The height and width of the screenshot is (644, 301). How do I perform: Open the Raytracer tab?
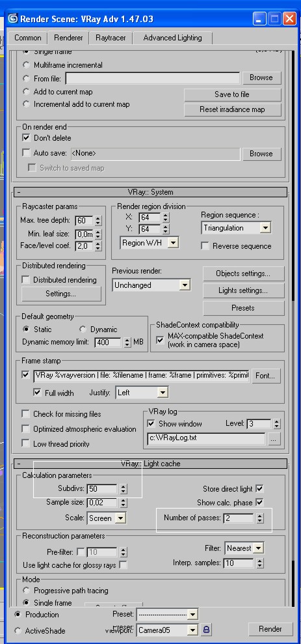pyautogui.click(x=111, y=38)
